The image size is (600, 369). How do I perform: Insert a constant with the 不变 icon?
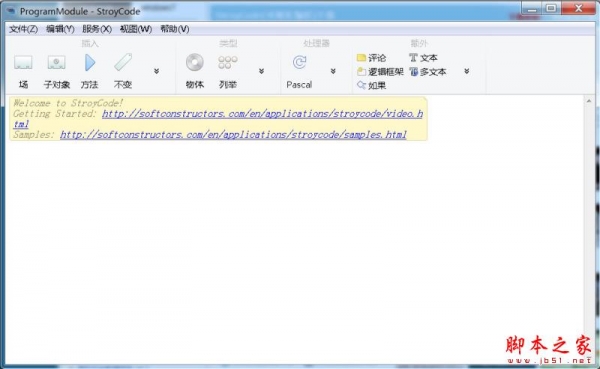(x=123, y=62)
